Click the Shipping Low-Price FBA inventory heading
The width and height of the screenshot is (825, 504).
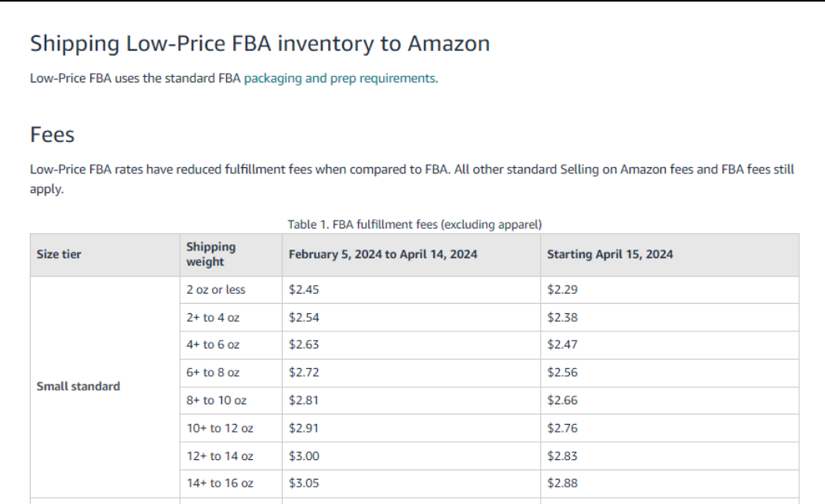[260, 43]
